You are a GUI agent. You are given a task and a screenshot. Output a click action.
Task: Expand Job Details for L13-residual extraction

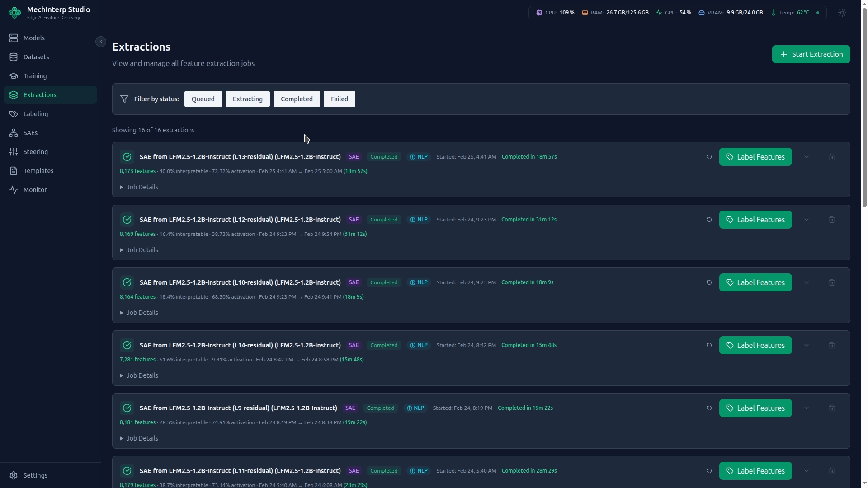[x=139, y=187]
